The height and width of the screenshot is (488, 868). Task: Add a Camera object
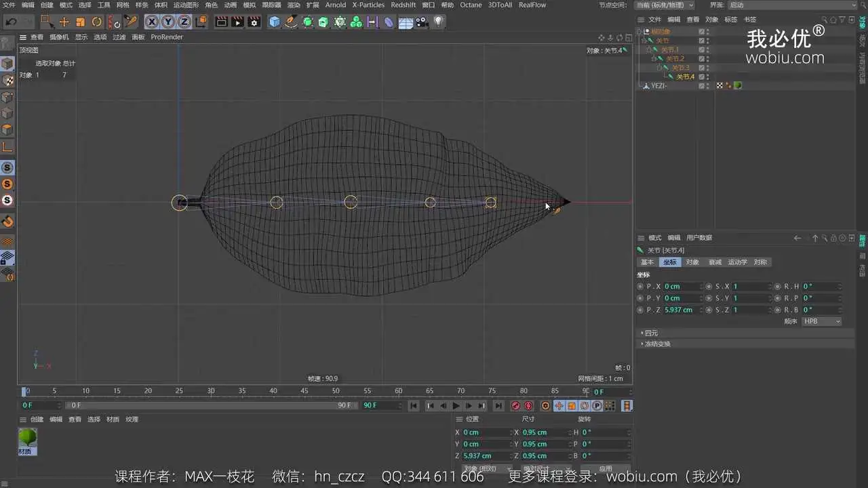tap(422, 22)
